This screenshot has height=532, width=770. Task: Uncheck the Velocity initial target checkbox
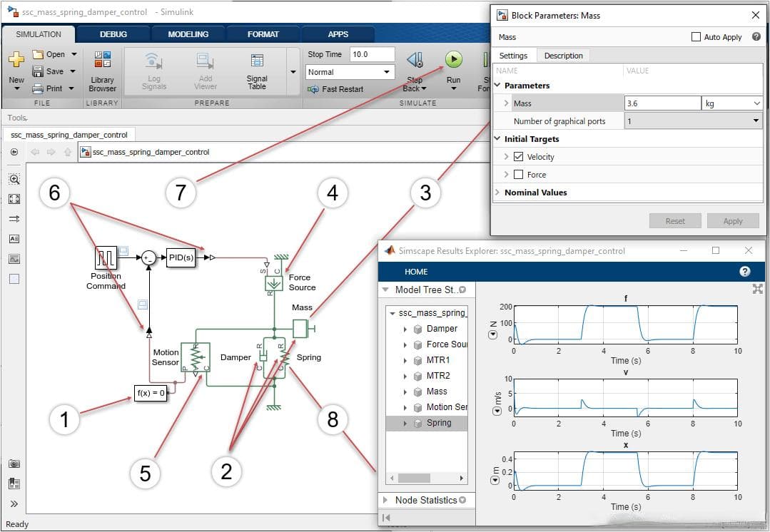(x=518, y=157)
